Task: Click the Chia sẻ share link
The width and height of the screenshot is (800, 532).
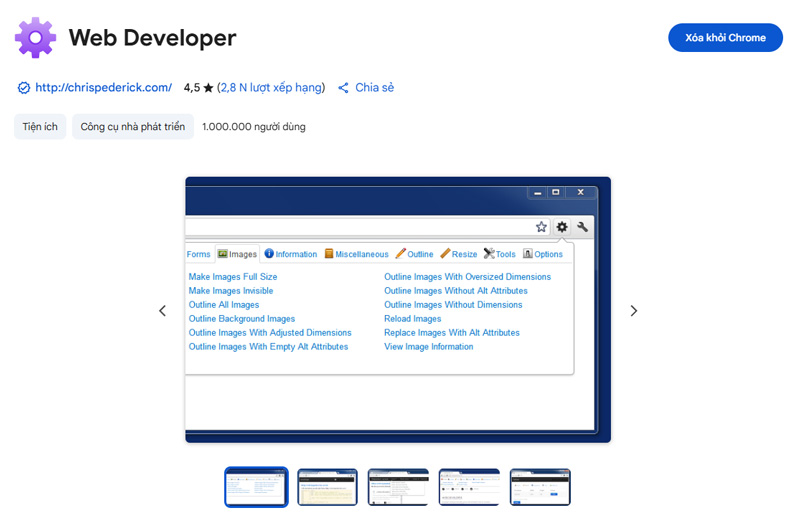Action: tap(374, 87)
